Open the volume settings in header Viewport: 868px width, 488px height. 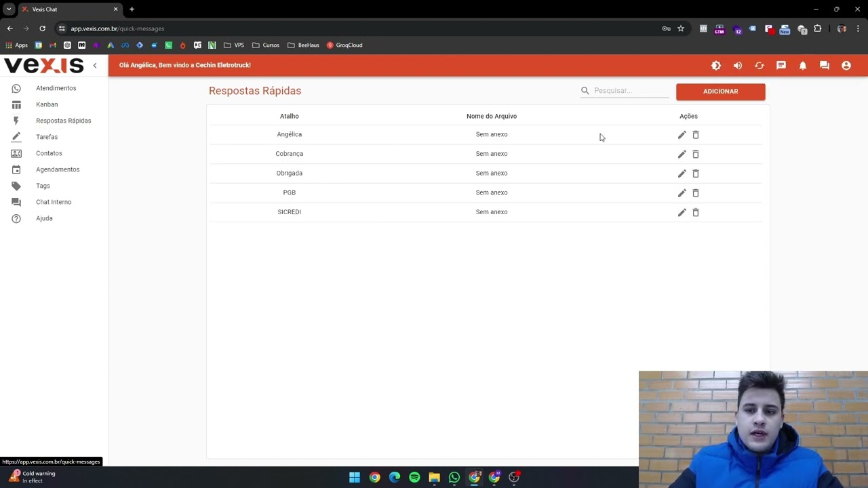(x=738, y=66)
